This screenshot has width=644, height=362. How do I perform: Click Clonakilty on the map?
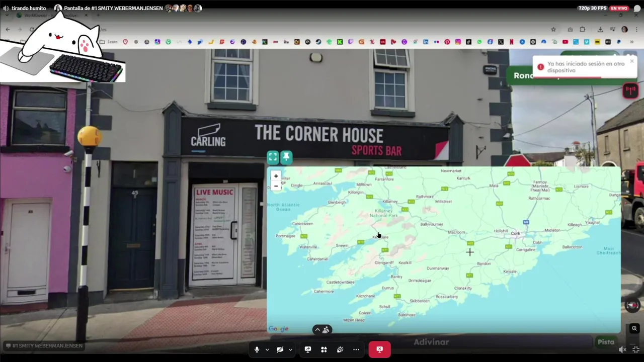pos(463,288)
